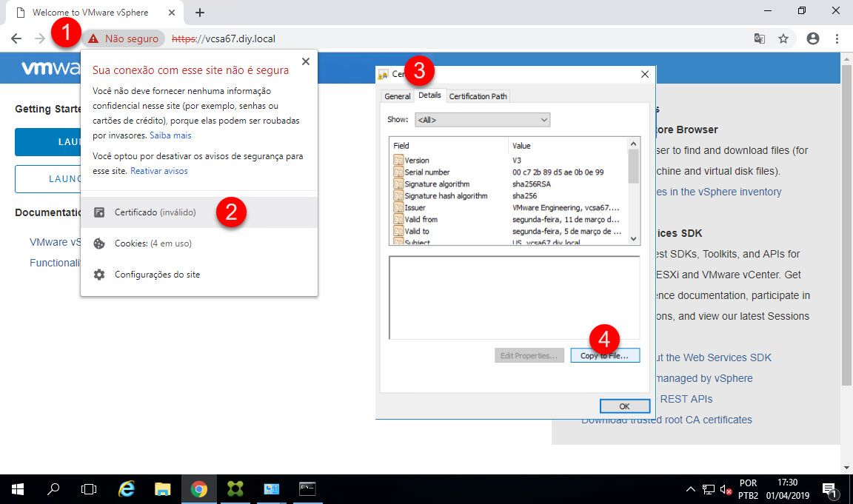Open the Windows Start menu
The height and width of the screenshot is (504, 853).
coord(18,489)
